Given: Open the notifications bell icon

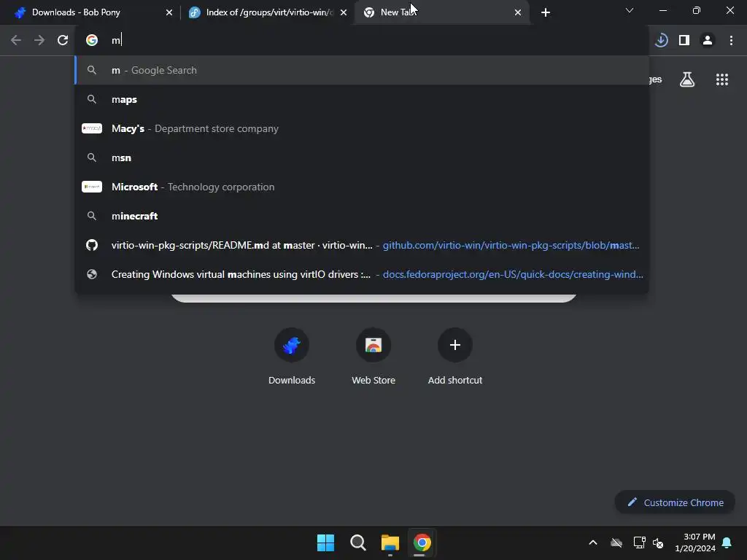Looking at the screenshot, I should pos(727,542).
